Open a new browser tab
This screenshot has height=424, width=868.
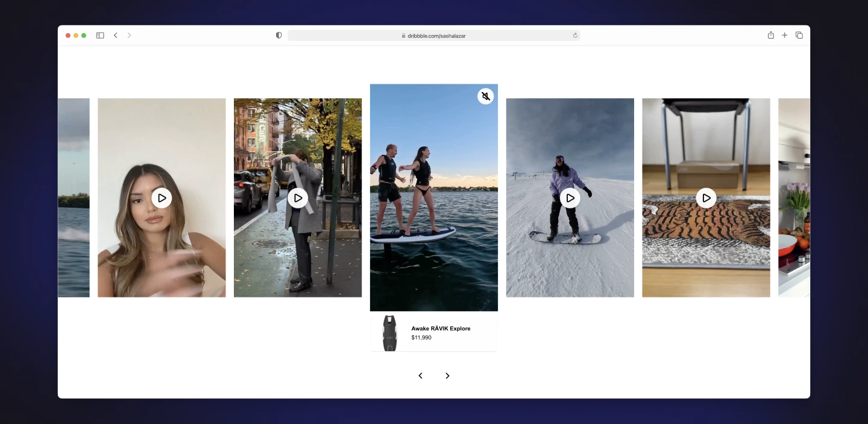[784, 35]
